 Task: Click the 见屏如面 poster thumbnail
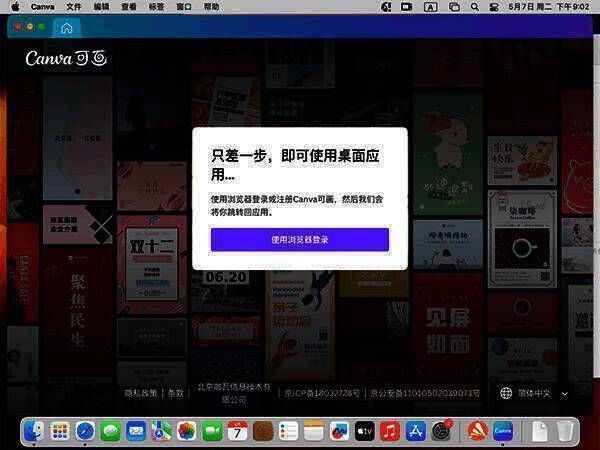(x=448, y=328)
